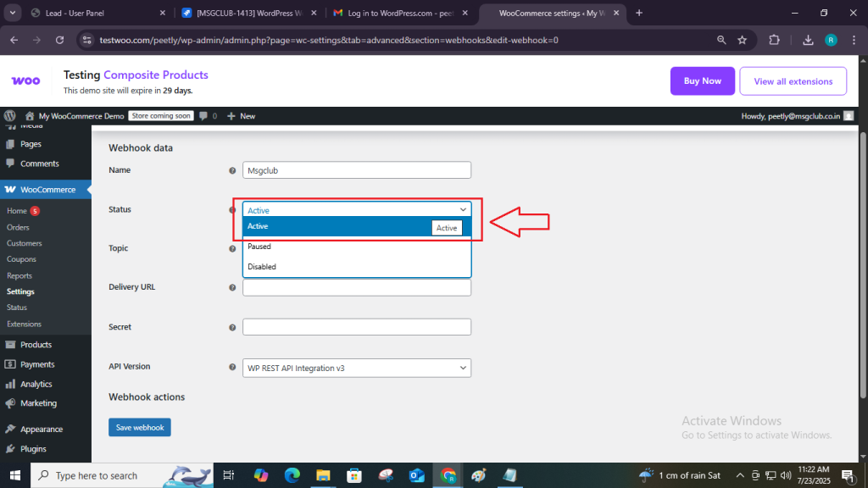The width and height of the screenshot is (868, 488).
Task: Click the API Version help icon
Action: point(232,367)
